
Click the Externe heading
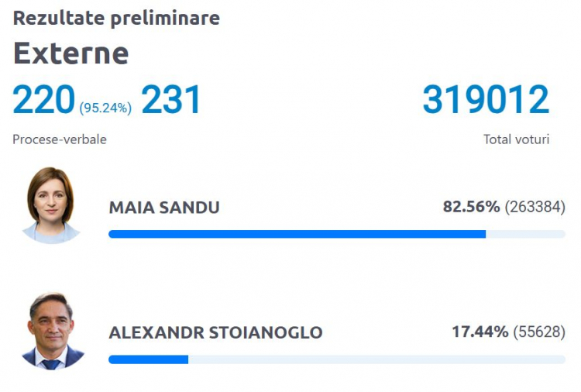(x=70, y=53)
